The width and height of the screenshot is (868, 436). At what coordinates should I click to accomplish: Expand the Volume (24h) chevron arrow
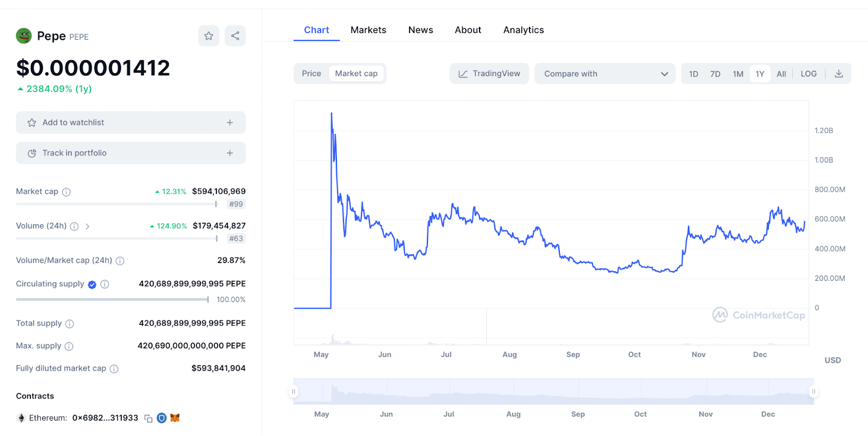(x=87, y=226)
